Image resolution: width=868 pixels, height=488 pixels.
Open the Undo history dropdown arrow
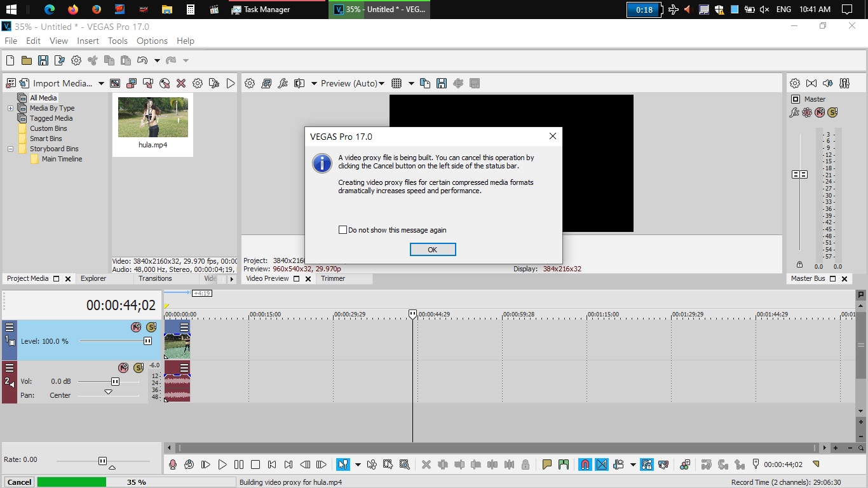coord(157,60)
